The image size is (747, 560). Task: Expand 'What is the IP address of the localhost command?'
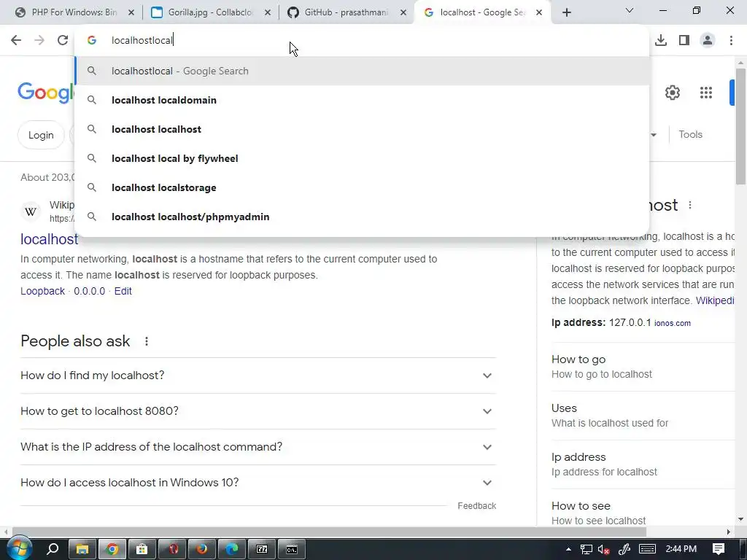coord(258,447)
